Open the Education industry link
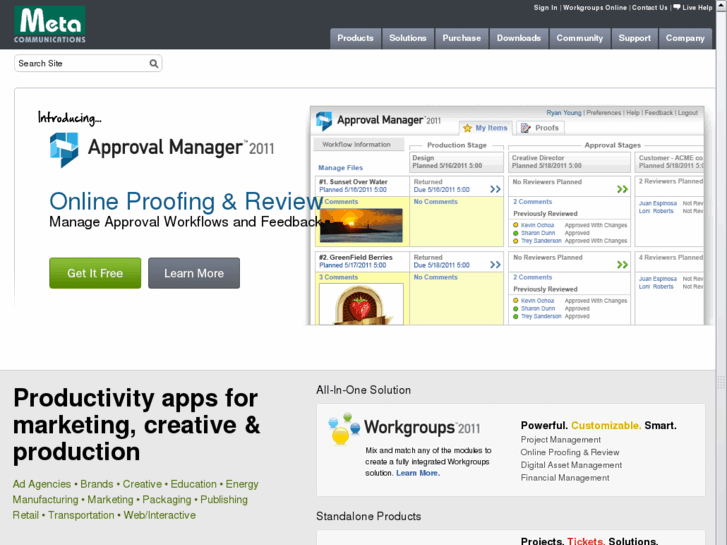 [193, 484]
